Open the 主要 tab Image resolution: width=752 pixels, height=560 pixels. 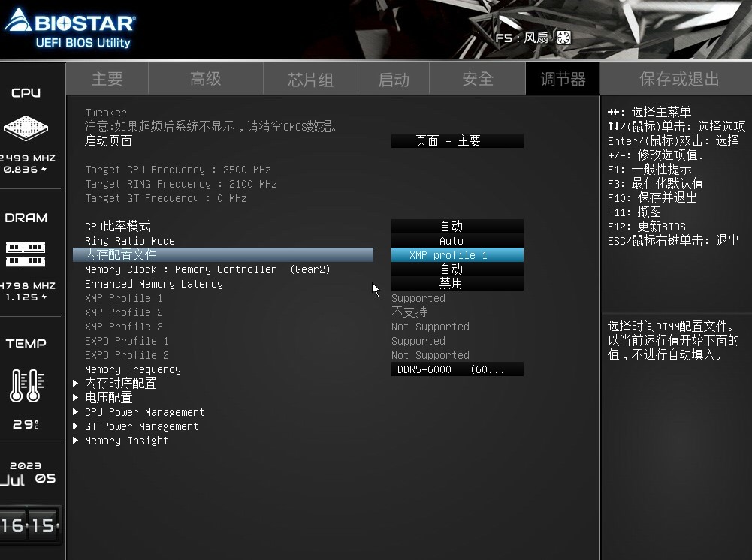[107, 79]
